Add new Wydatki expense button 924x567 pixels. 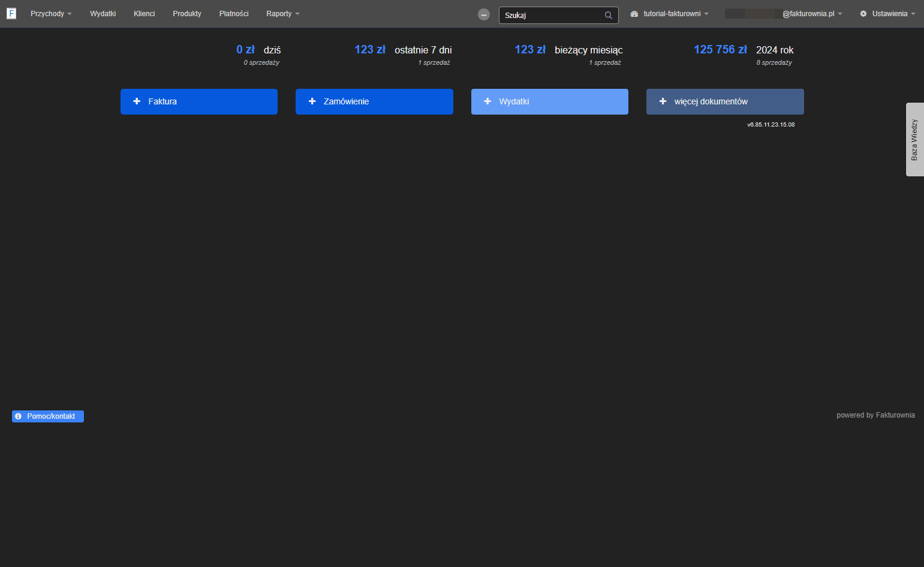tap(550, 101)
